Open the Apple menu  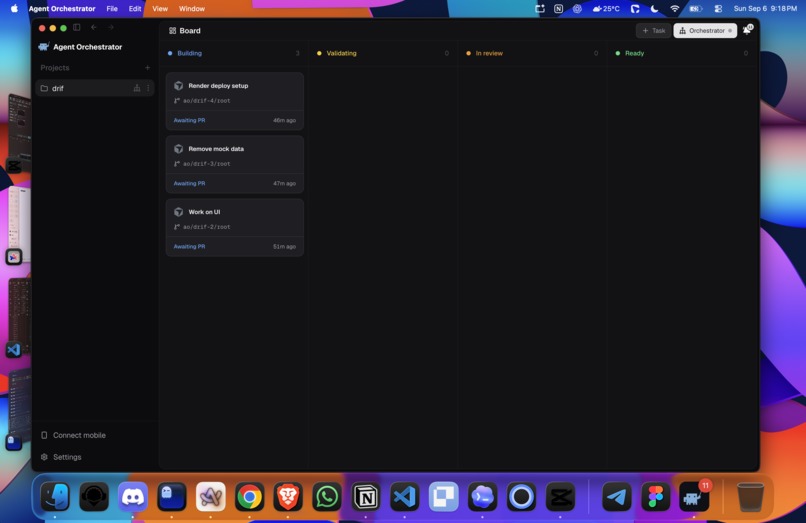coord(14,8)
